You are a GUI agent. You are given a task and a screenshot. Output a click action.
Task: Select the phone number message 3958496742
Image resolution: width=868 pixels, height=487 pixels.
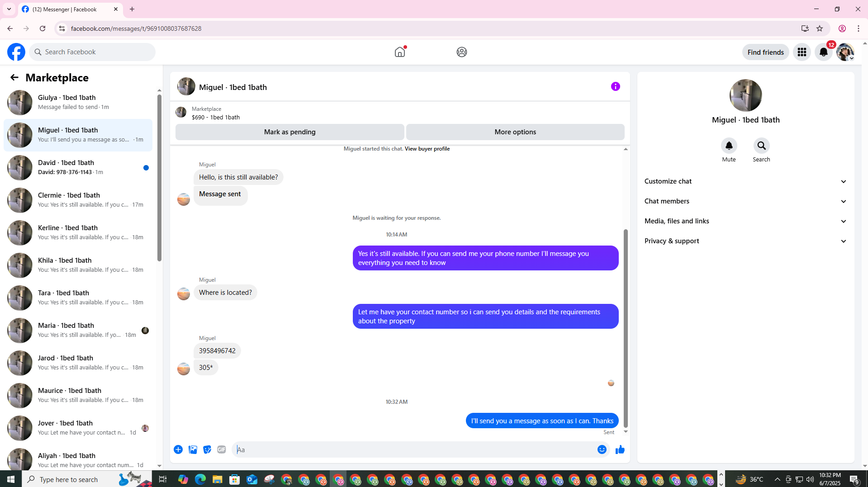217,351
